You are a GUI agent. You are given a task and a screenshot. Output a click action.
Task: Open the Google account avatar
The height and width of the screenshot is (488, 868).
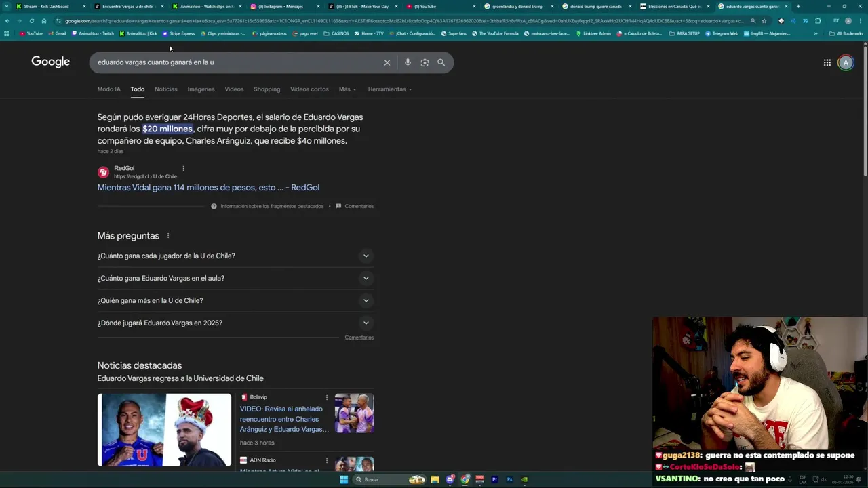(846, 62)
